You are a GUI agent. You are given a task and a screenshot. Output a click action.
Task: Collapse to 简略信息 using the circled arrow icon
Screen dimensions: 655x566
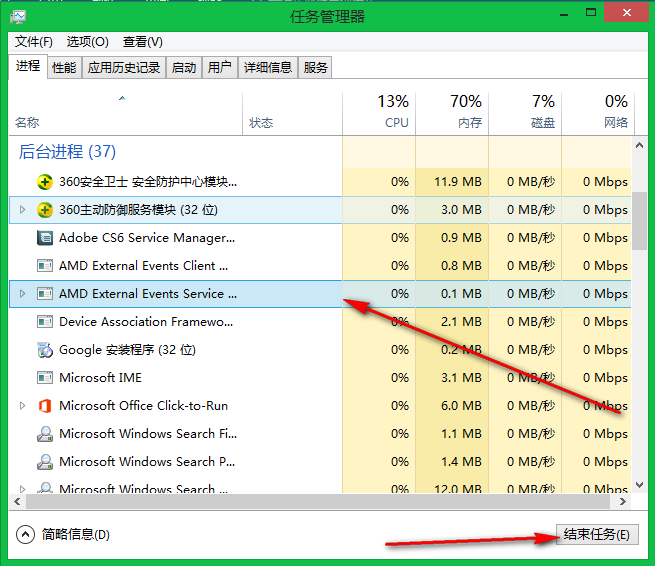(25, 534)
